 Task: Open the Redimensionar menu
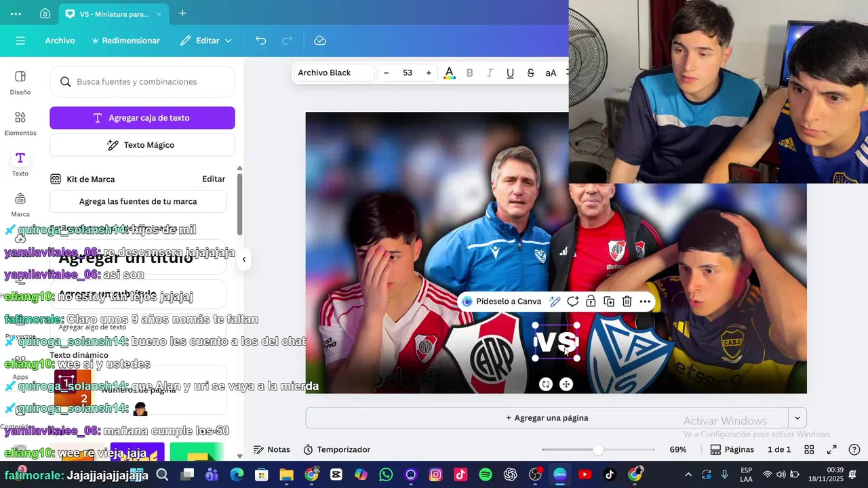point(125,41)
